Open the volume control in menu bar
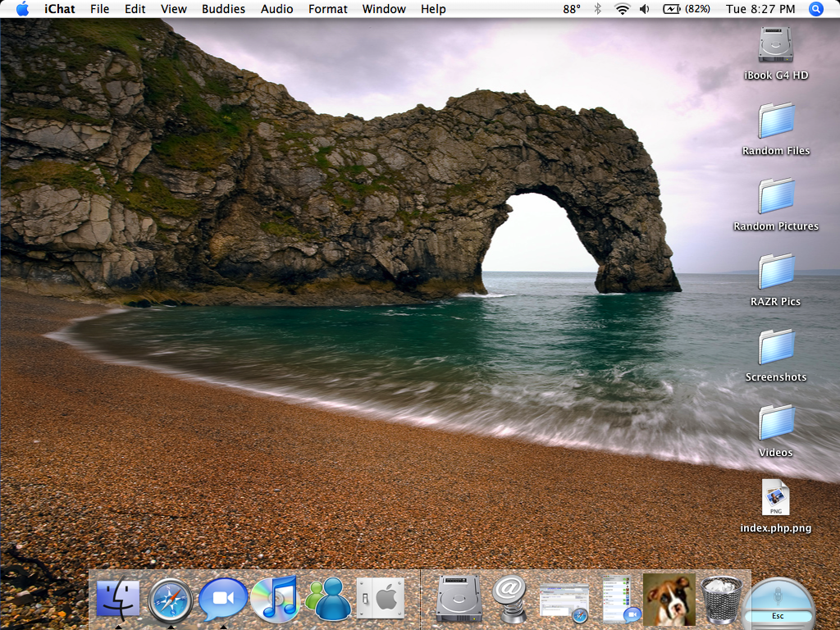 (x=645, y=9)
